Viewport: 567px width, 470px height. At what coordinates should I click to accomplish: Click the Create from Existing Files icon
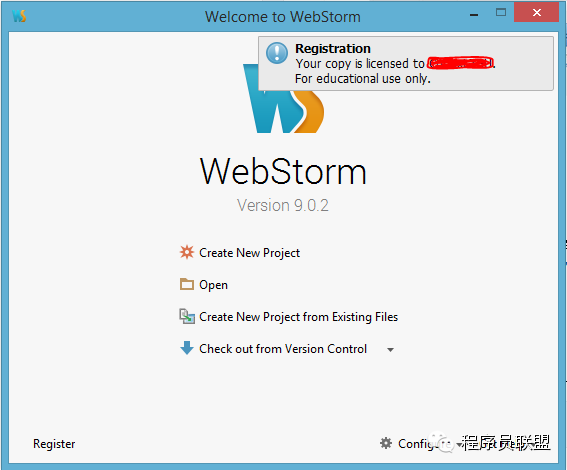pos(187,316)
